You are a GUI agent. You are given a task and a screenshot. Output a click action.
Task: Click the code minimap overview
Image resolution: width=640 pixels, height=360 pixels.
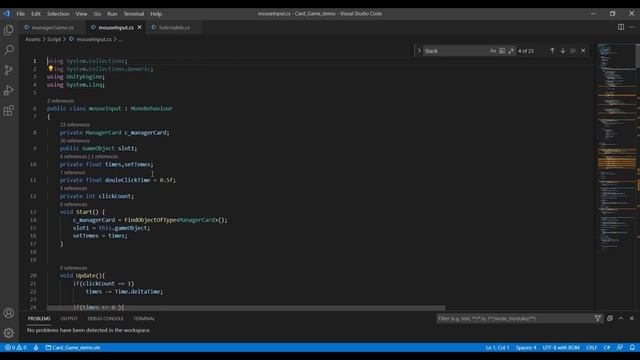click(616, 147)
